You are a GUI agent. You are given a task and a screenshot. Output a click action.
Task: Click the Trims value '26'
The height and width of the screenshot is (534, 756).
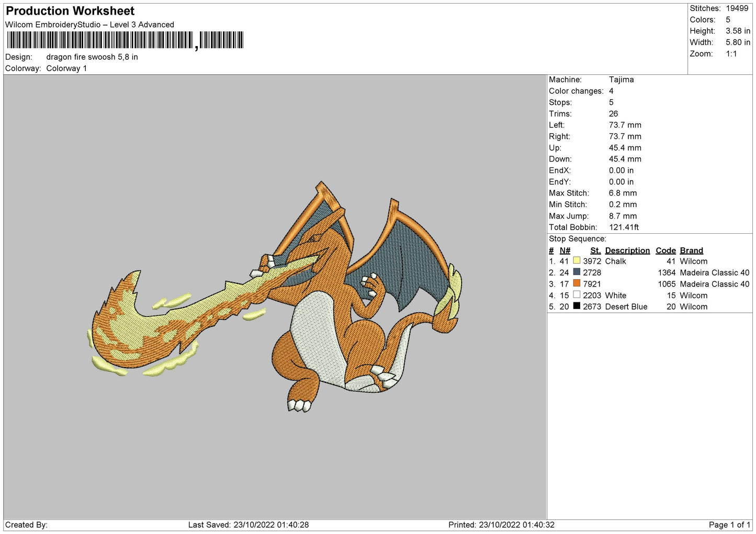613,113
